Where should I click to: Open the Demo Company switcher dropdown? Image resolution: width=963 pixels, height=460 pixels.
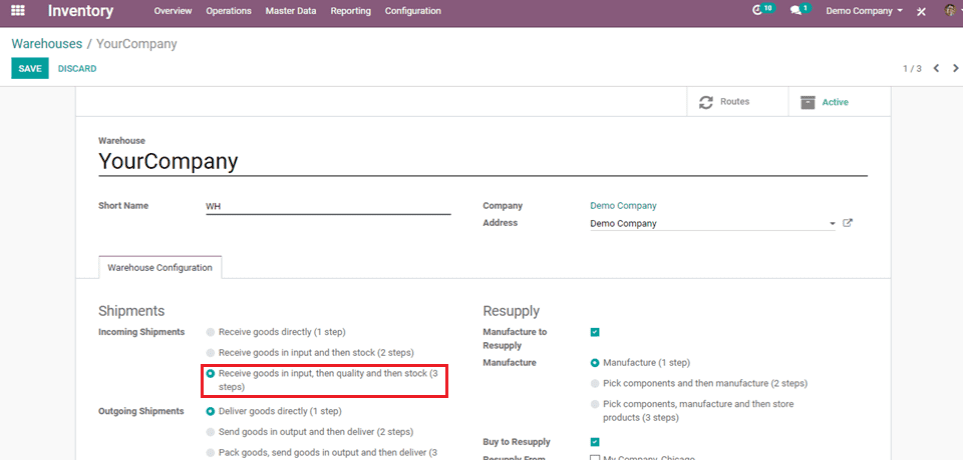864,11
